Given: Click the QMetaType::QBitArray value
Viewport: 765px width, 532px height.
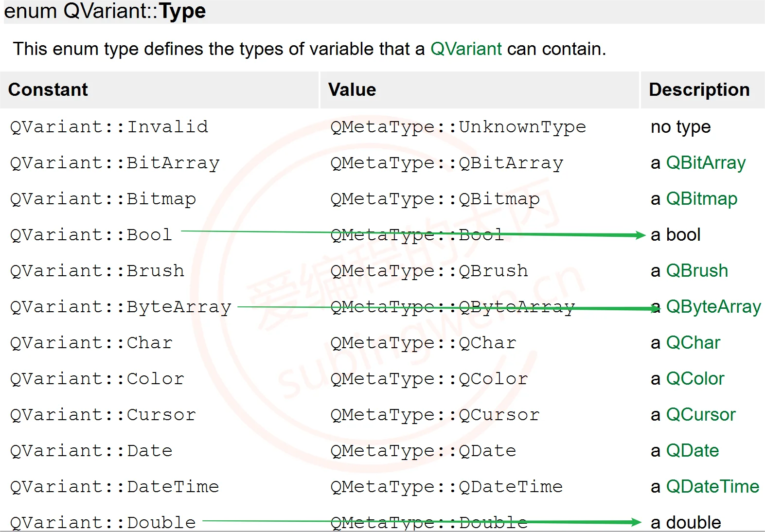Looking at the screenshot, I should pos(447,163).
